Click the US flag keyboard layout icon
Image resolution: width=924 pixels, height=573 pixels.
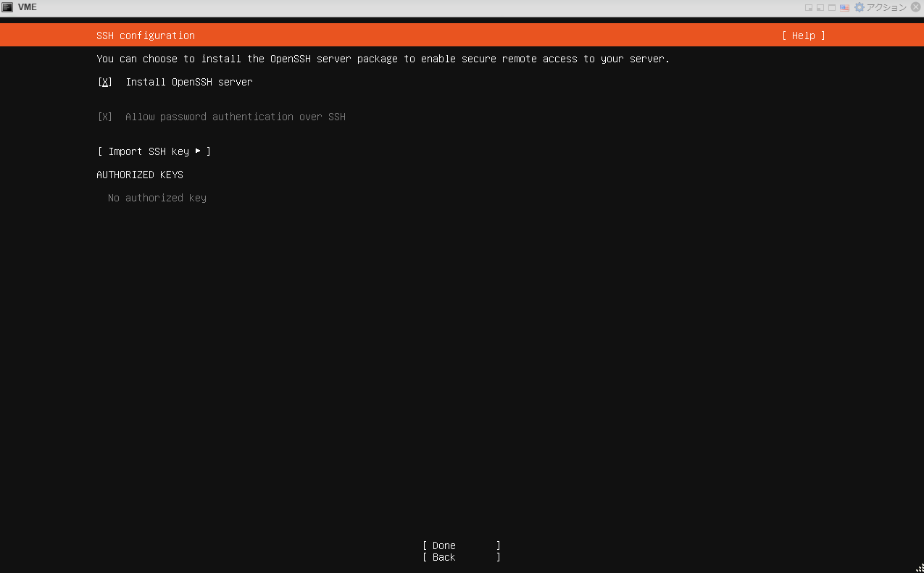pos(844,7)
